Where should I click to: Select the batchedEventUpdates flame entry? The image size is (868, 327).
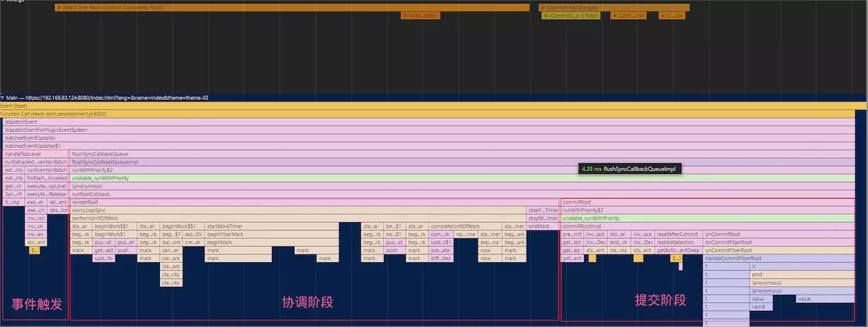pyautogui.click(x=429, y=137)
